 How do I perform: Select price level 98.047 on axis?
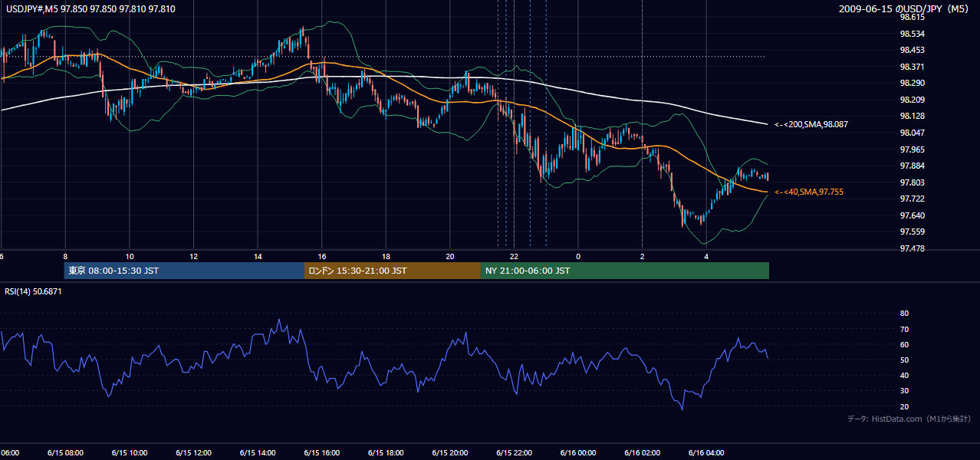coord(912,133)
